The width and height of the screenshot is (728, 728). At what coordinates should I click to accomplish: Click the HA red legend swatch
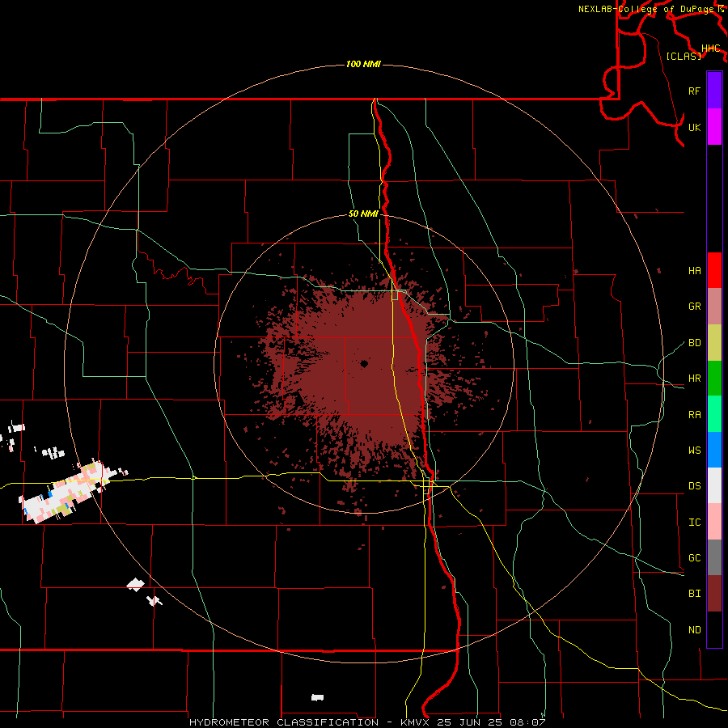(714, 270)
